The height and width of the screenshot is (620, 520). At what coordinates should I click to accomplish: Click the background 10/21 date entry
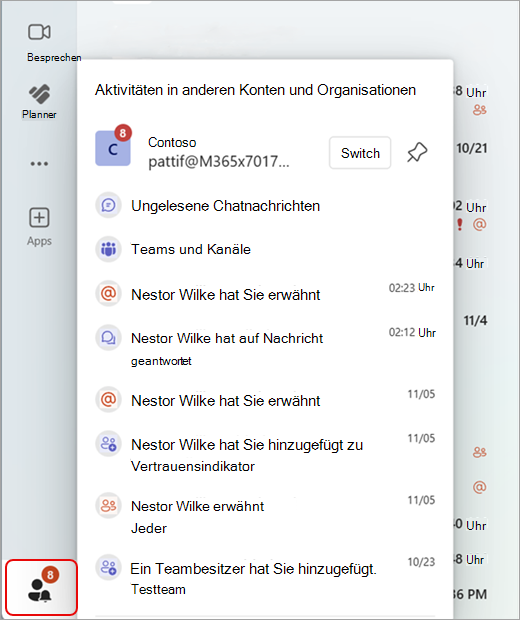(472, 148)
